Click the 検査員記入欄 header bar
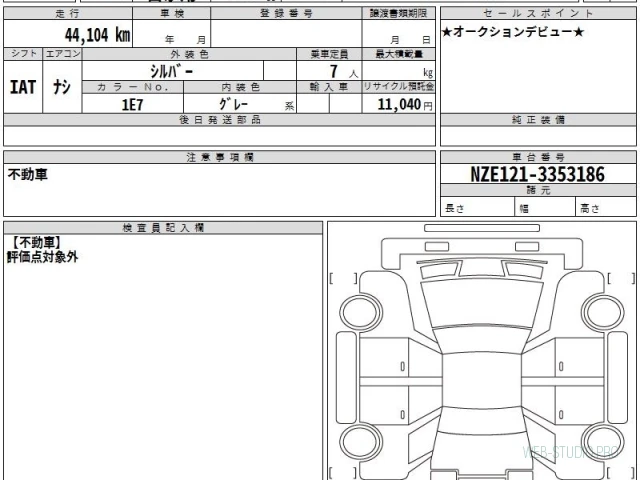This screenshot has width=640, height=480. pyautogui.click(x=163, y=228)
